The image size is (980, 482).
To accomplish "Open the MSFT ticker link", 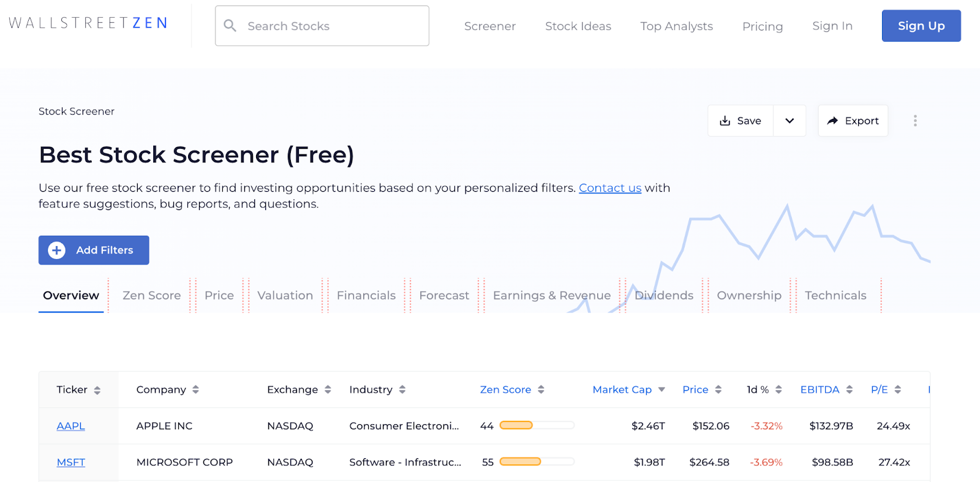I will click(x=71, y=462).
